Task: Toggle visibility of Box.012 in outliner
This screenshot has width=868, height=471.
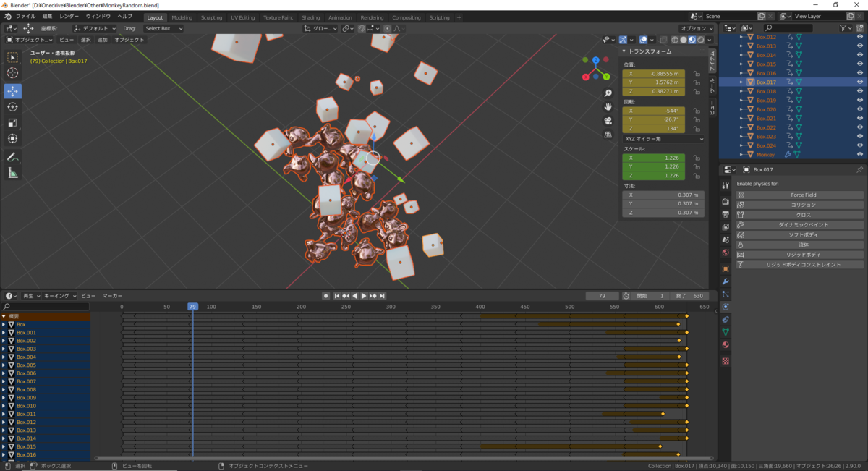Action: pyautogui.click(x=860, y=37)
